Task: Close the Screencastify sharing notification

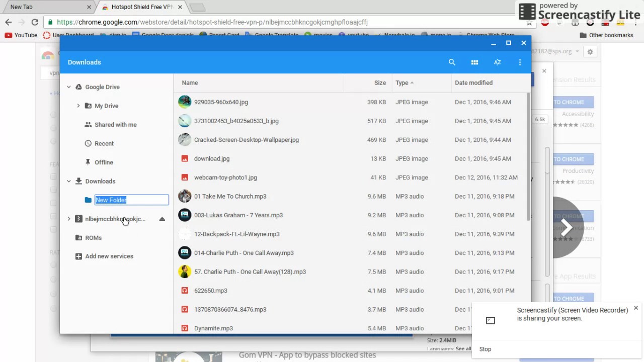Action: click(x=636, y=308)
